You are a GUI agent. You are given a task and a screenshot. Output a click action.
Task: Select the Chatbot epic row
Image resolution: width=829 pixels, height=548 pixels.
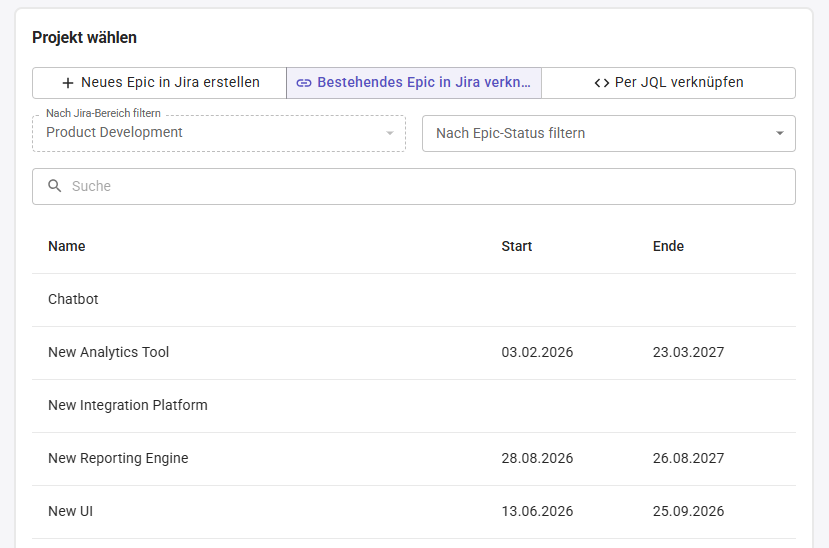coord(414,300)
